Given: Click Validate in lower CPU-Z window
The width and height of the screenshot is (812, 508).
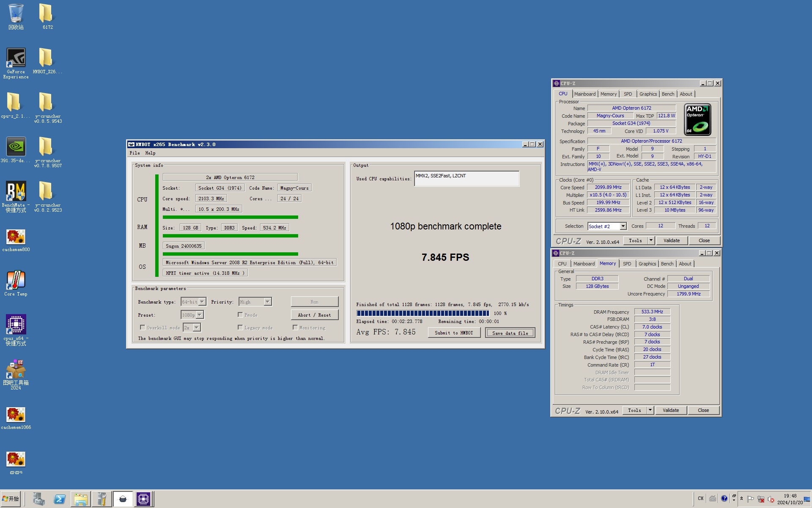Looking at the screenshot, I should click(x=671, y=410).
